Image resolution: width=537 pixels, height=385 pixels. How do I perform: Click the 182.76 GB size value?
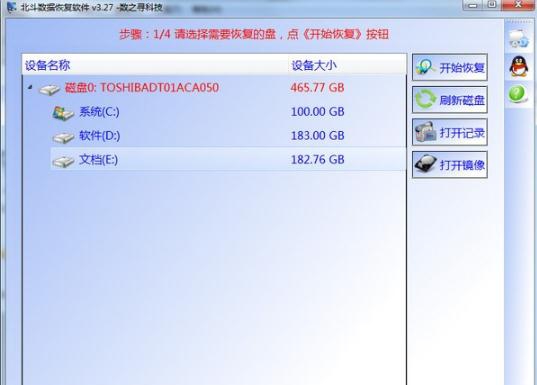(317, 160)
